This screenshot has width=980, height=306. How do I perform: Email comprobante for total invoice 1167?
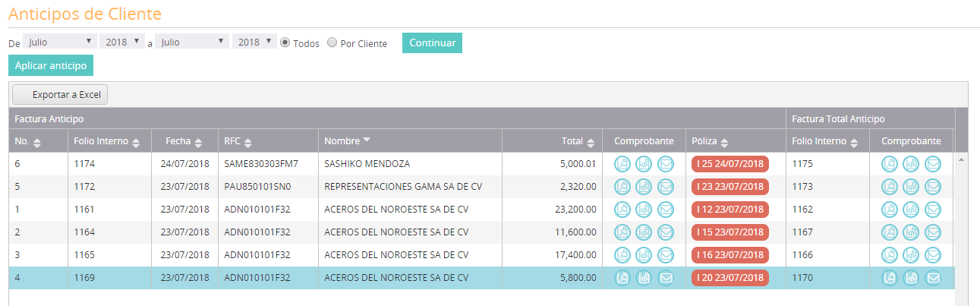point(933,232)
